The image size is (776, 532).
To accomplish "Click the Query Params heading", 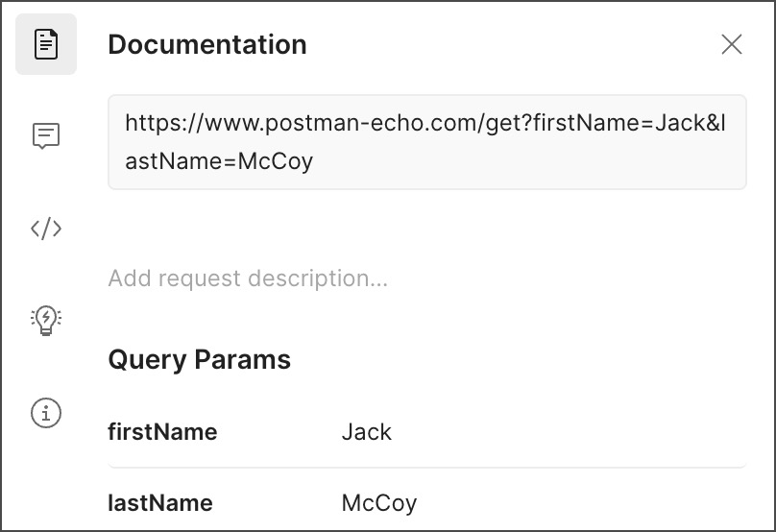I will (x=200, y=360).
